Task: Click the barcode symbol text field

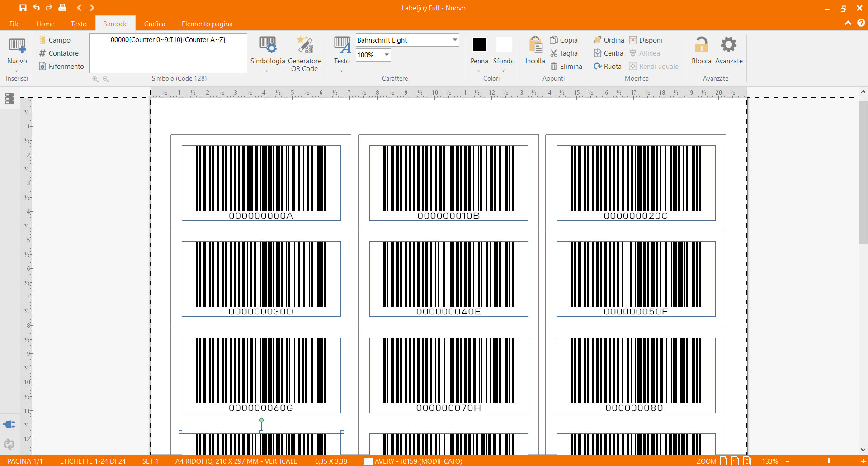Action: click(168, 53)
